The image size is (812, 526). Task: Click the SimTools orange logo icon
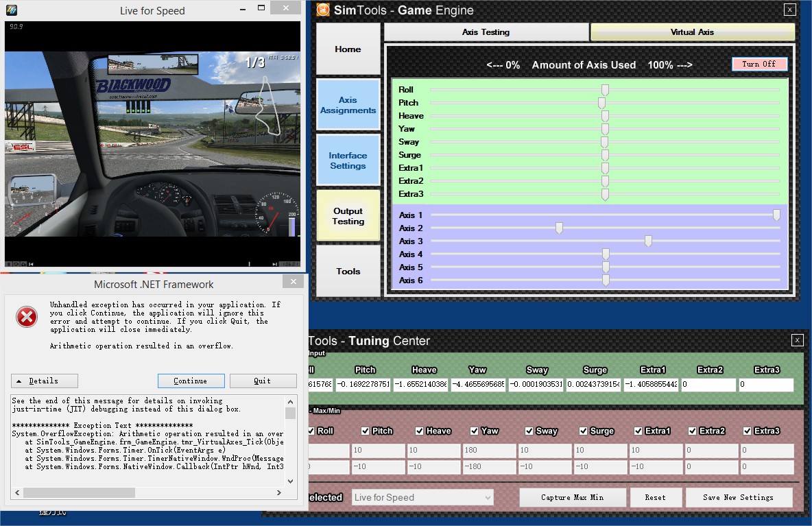(323, 10)
